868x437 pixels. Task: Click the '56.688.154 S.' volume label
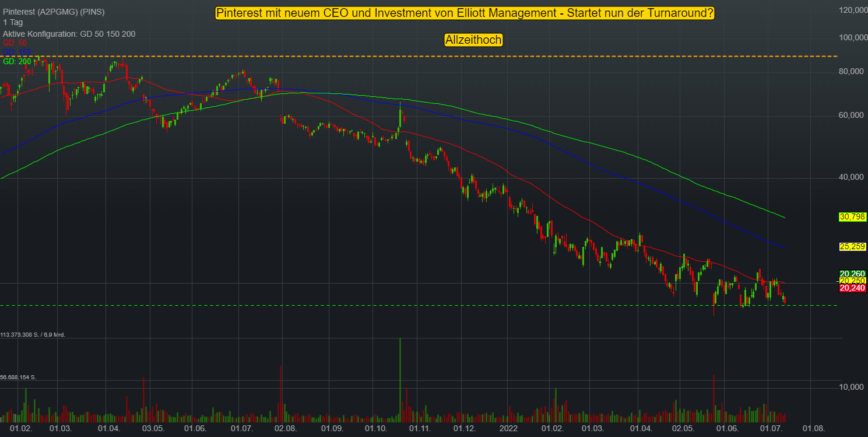pyautogui.click(x=18, y=377)
